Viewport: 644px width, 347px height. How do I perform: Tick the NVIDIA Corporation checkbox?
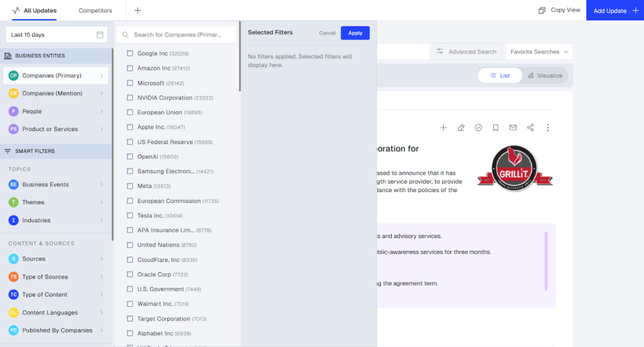130,98
